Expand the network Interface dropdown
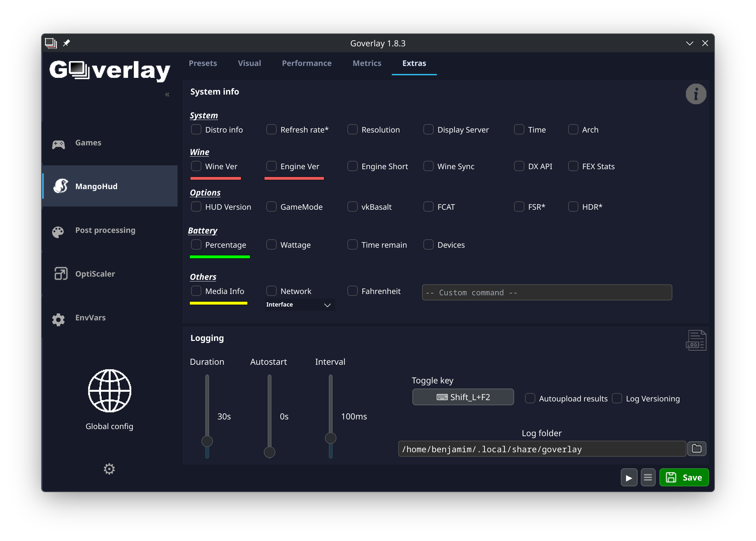Image resolution: width=756 pixels, height=541 pixels. click(x=300, y=305)
